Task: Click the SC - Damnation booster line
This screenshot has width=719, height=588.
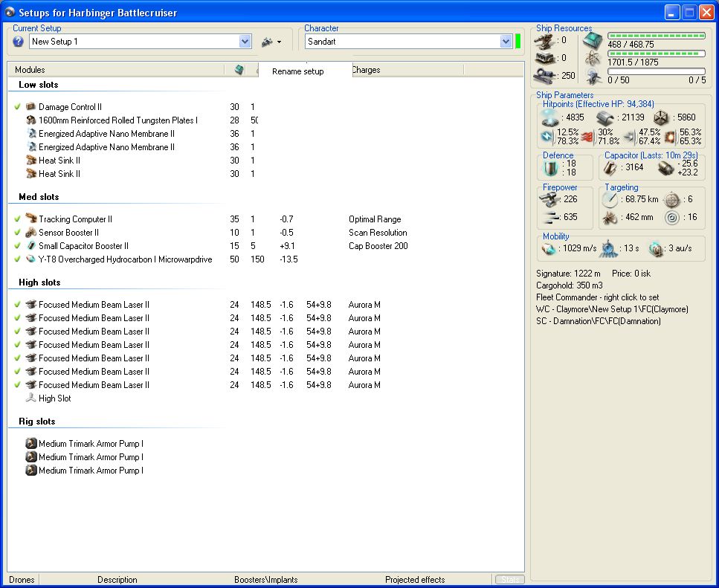Action: [x=599, y=321]
